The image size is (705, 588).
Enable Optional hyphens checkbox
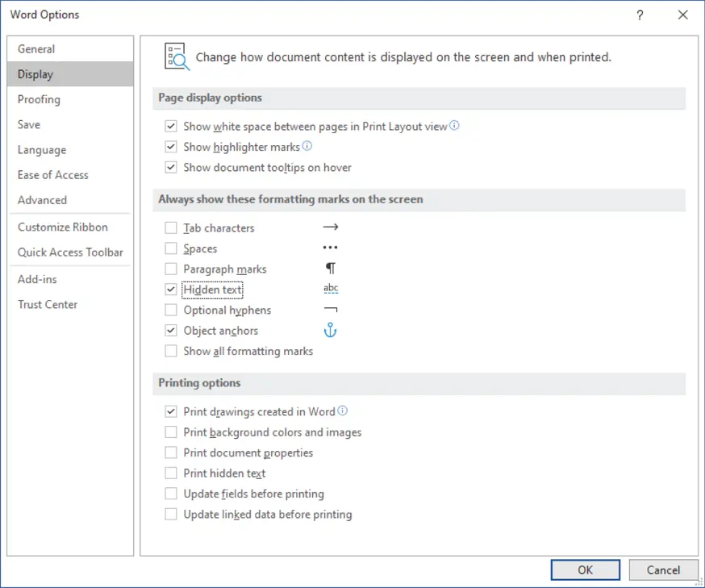[171, 310]
